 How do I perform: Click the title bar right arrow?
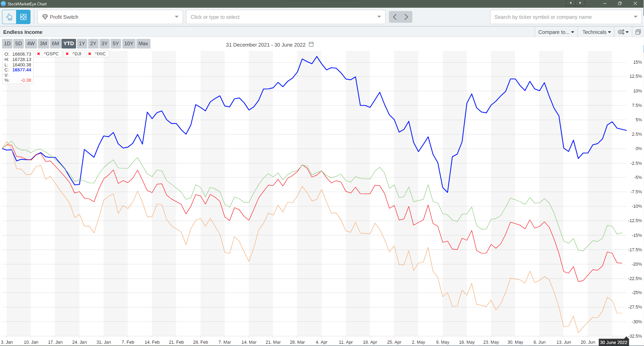580,3
